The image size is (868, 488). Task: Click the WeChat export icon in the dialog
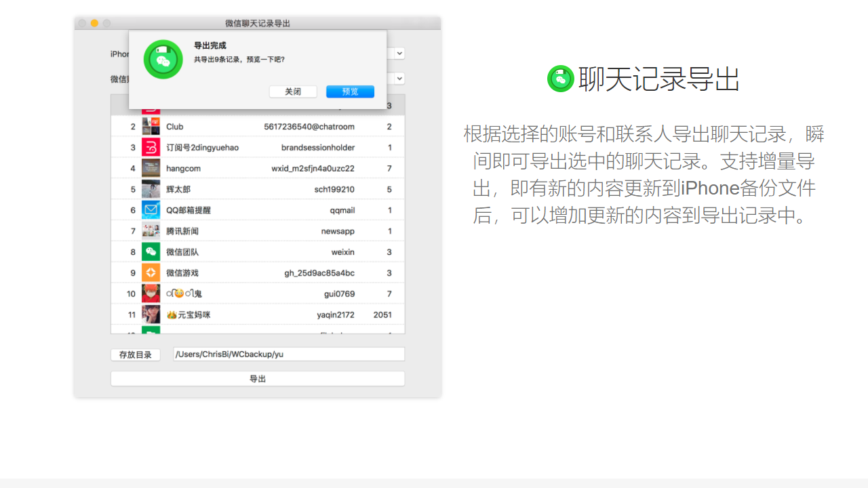pos(163,59)
